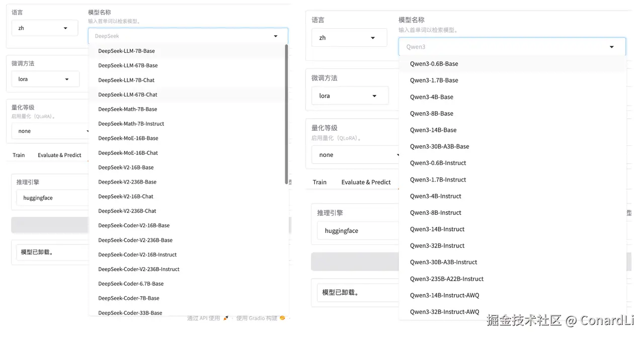Choose DeepSeek-LLM-67B-Chat model
The height and width of the screenshot is (337, 644).
[187, 95]
